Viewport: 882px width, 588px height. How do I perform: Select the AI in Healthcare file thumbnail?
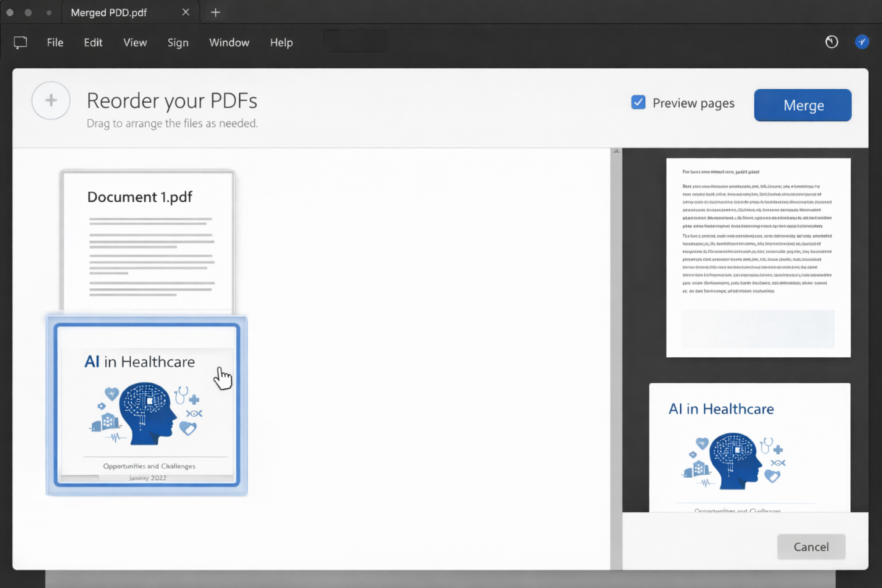147,406
